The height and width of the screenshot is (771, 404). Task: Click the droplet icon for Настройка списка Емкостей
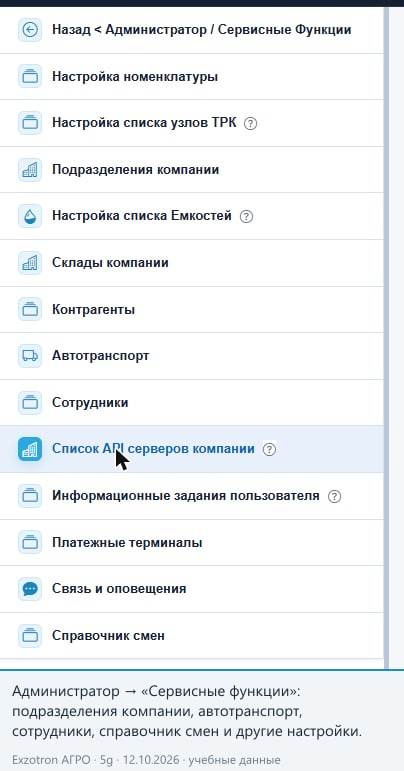coord(30,216)
